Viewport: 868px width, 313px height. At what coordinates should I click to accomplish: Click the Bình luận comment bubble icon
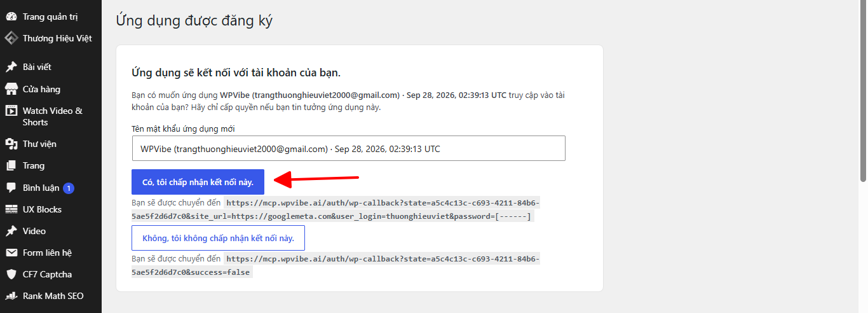(11, 188)
